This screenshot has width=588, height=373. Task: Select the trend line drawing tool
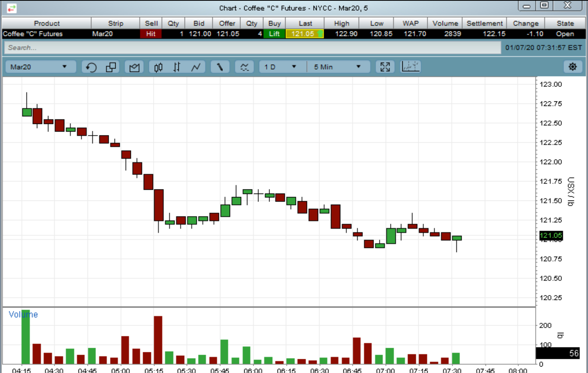coord(220,67)
